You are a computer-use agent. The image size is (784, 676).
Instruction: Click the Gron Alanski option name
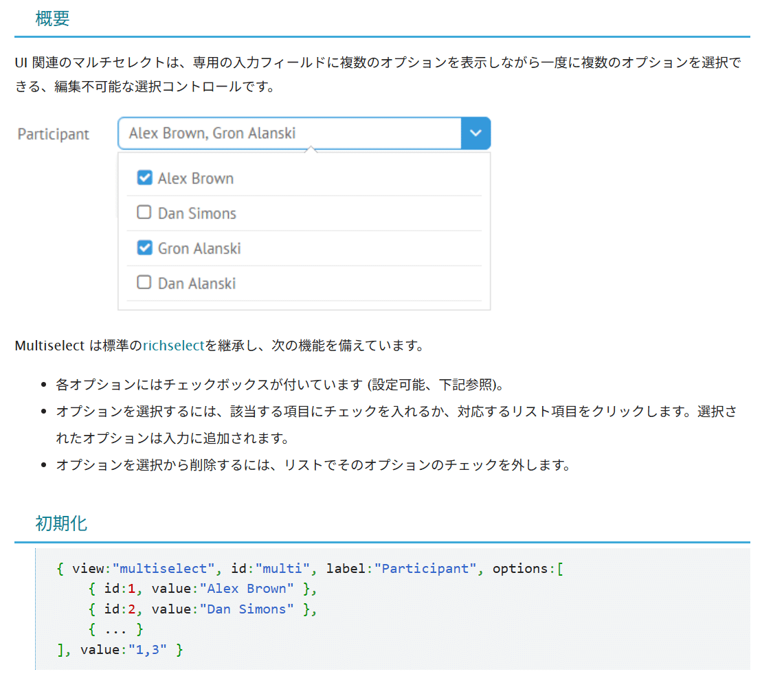199,249
